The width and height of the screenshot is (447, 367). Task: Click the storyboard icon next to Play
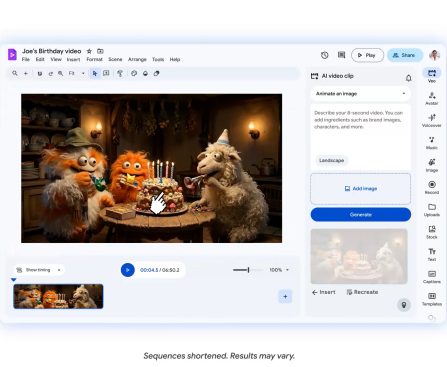tap(341, 55)
